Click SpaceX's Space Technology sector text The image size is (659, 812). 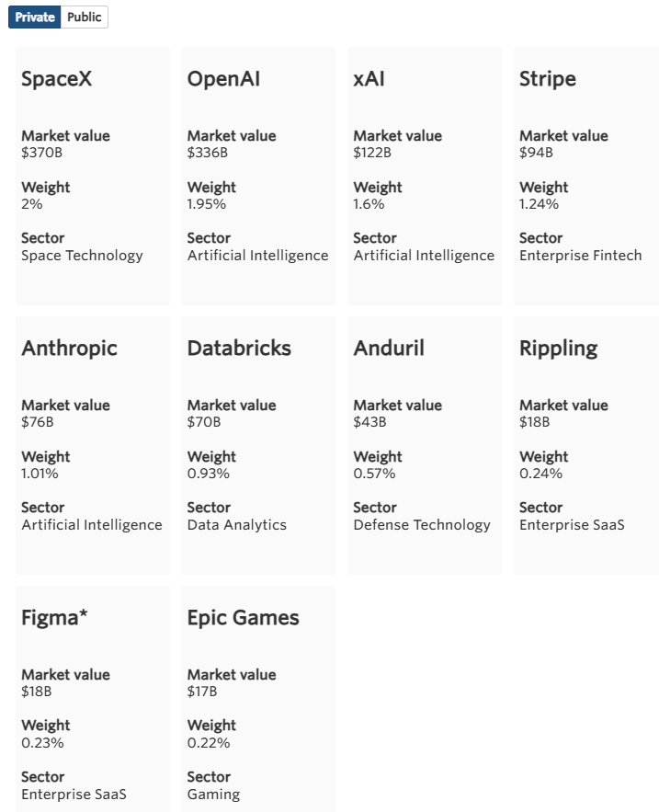tap(82, 256)
